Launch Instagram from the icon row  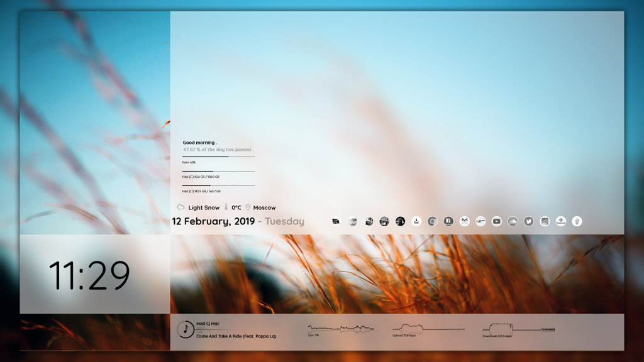coord(545,221)
